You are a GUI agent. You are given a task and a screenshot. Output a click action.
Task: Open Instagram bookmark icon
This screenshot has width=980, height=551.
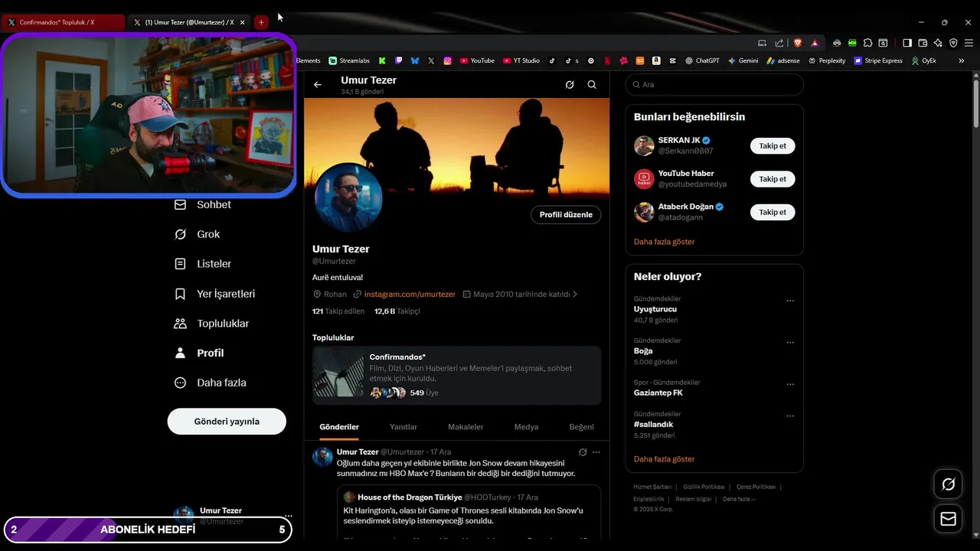tap(448, 60)
